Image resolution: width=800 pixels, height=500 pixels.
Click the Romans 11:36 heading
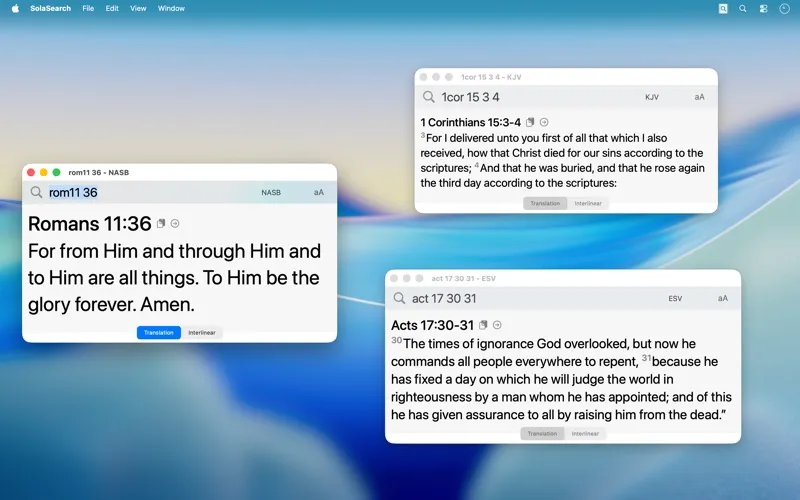89,223
